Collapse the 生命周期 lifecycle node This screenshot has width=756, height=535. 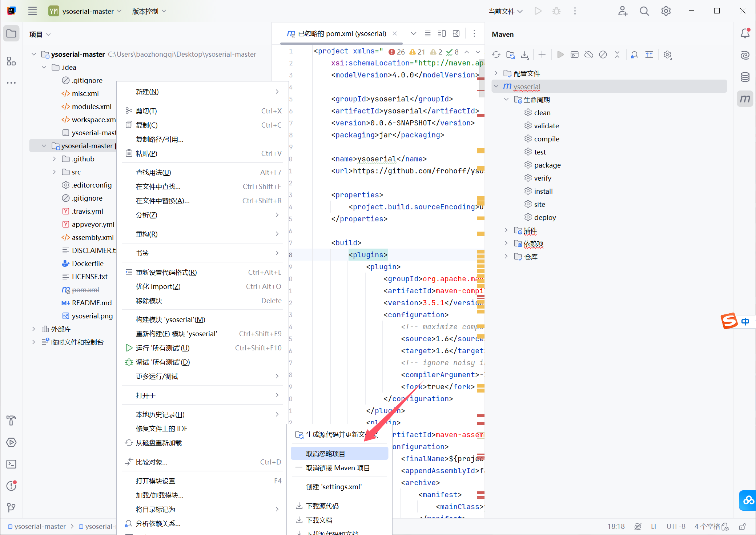click(x=506, y=99)
